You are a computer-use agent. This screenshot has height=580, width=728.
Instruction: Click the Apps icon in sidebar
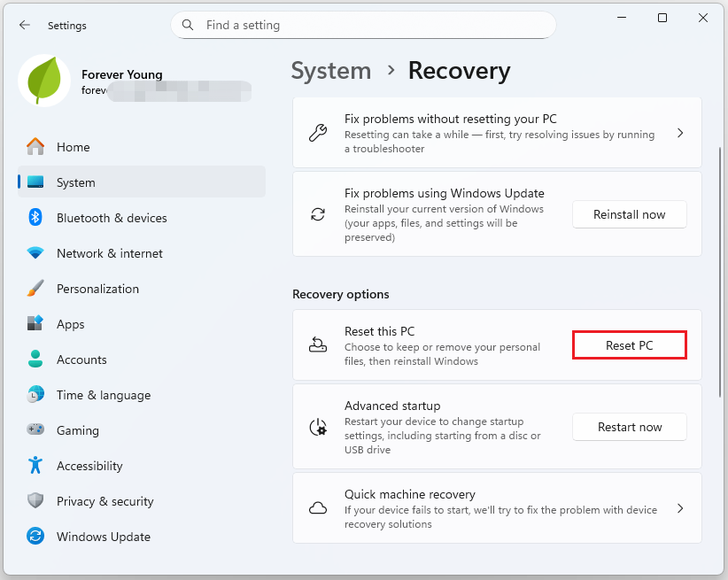pyautogui.click(x=35, y=324)
